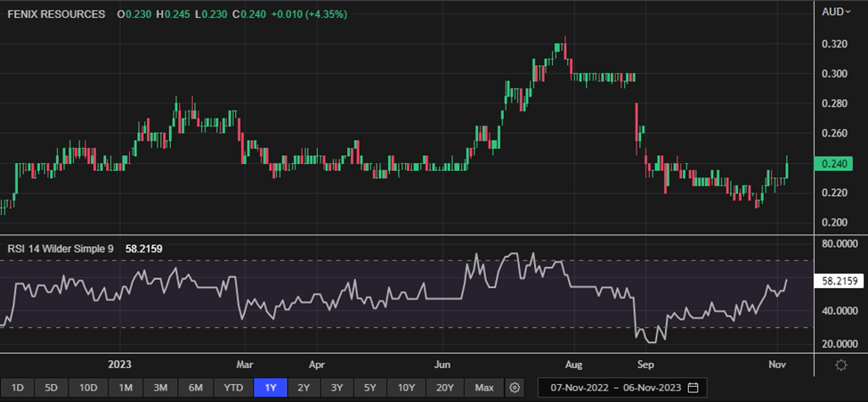Select the 5D timeframe
Image resolution: width=868 pixels, height=402 pixels.
[53, 387]
